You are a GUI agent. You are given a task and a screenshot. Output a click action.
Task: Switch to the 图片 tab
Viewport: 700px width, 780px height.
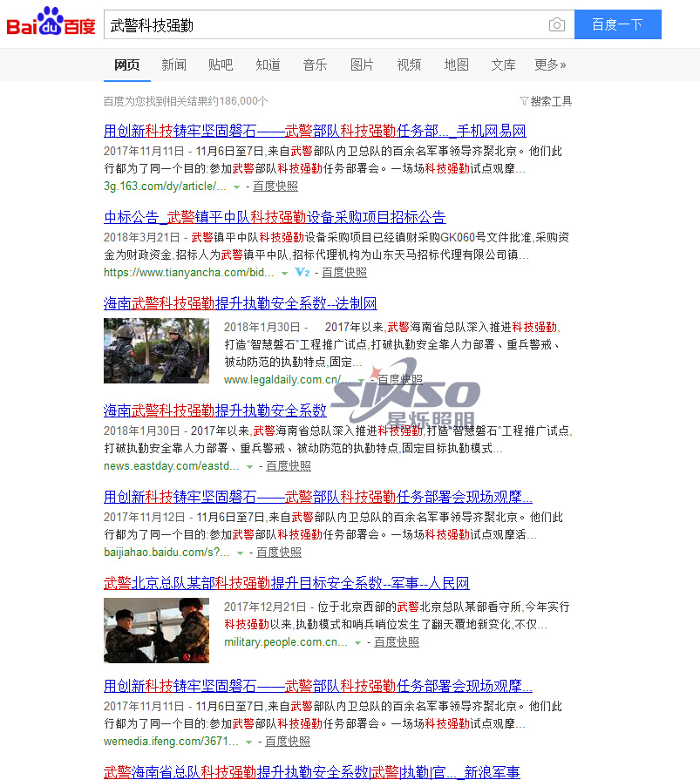(x=362, y=64)
